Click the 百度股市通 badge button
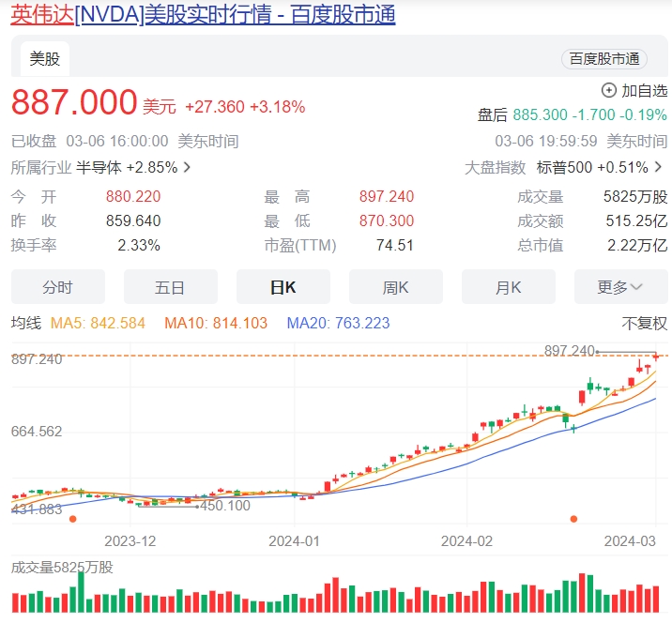Viewport: 672px width, 623px height. [x=603, y=59]
